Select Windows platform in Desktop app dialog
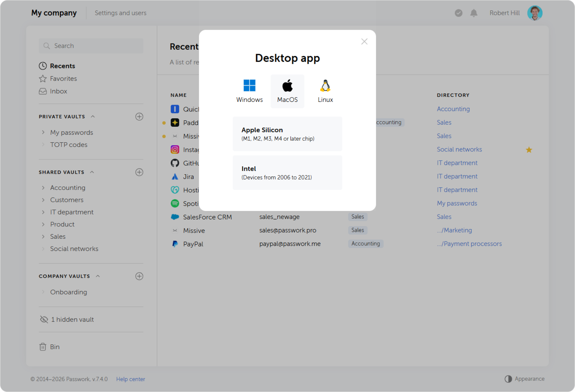Viewport: 575px width, 392px height. (x=249, y=91)
